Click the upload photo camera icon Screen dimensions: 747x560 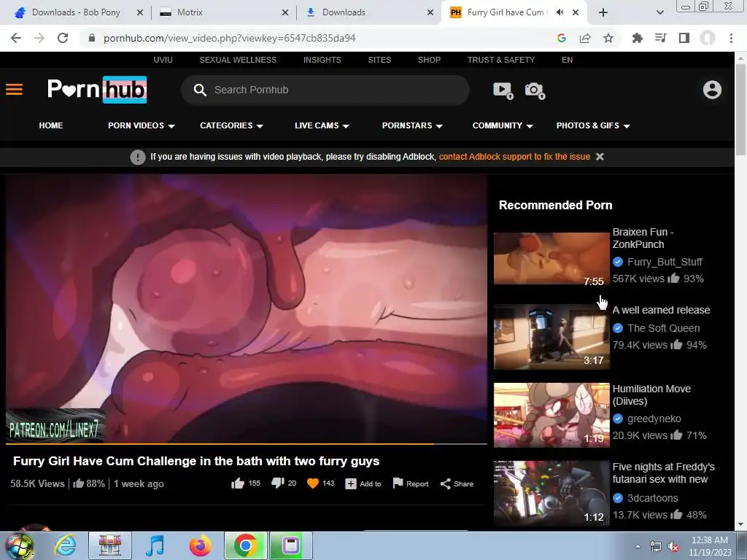[x=535, y=90]
